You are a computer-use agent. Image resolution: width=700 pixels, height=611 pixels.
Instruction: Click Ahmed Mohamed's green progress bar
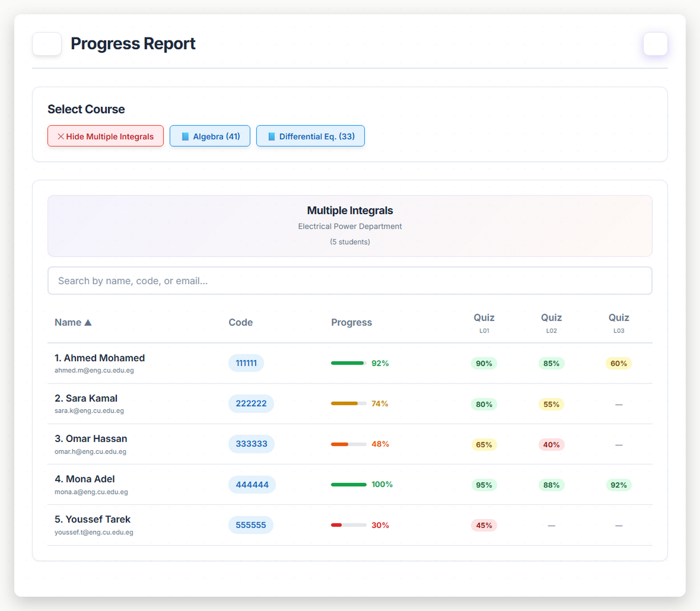point(349,363)
